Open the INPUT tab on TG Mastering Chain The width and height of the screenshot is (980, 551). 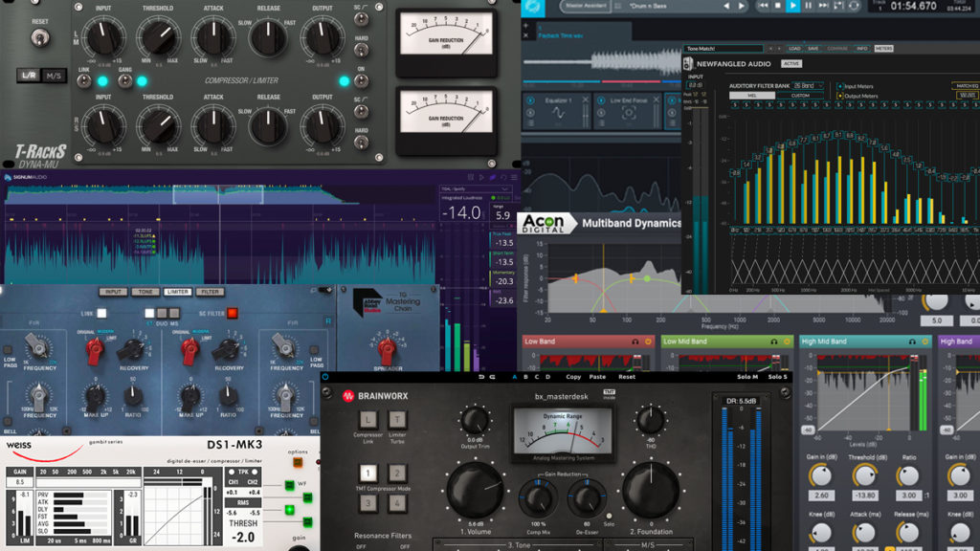(x=113, y=292)
